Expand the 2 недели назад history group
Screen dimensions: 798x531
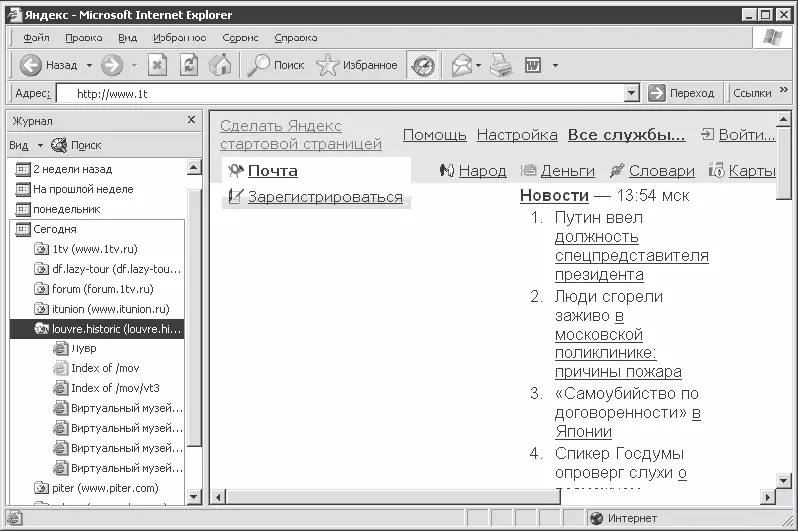click(x=64, y=169)
